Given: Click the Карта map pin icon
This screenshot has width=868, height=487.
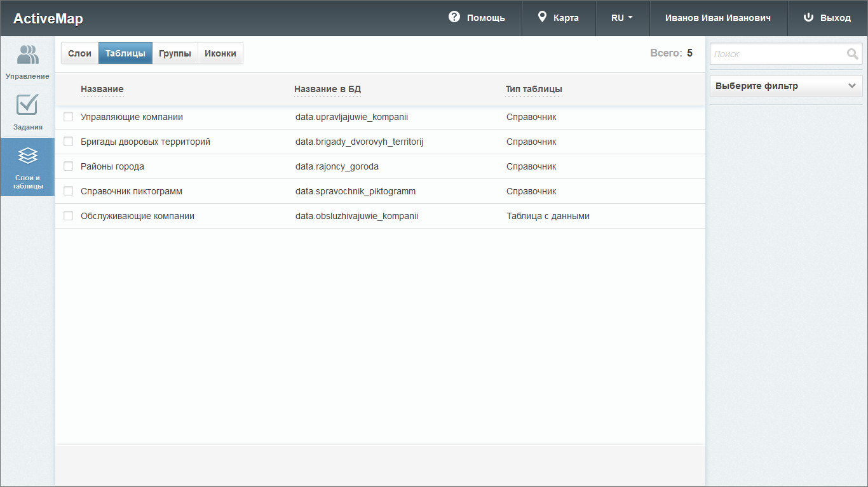Looking at the screenshot, I should 542,17.
